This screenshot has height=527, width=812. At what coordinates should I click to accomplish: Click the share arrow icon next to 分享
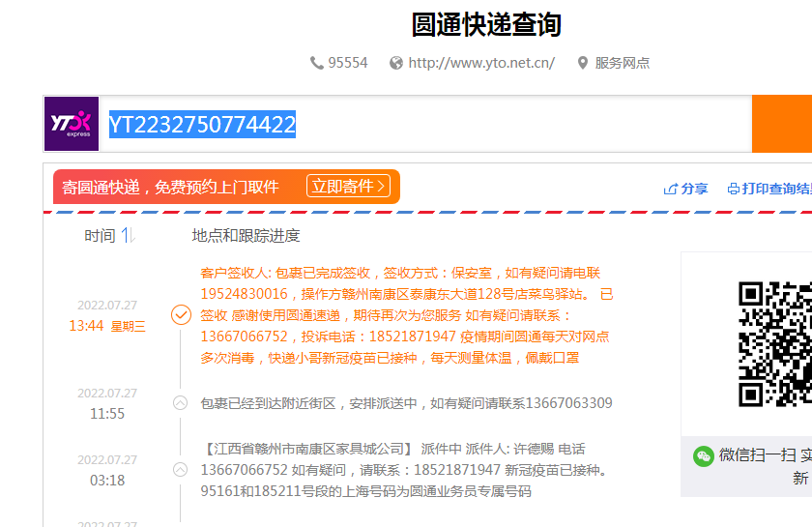(x=671, y=190)
